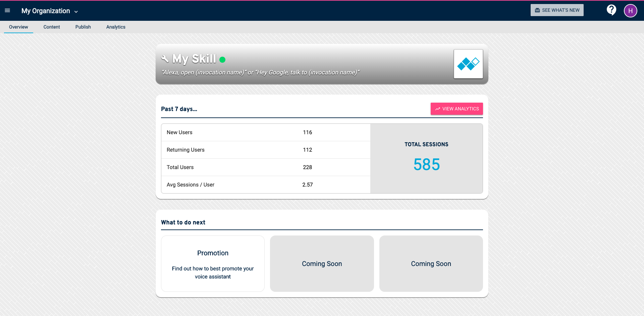
Task: Click See What's New button
Action: [557, 10]
